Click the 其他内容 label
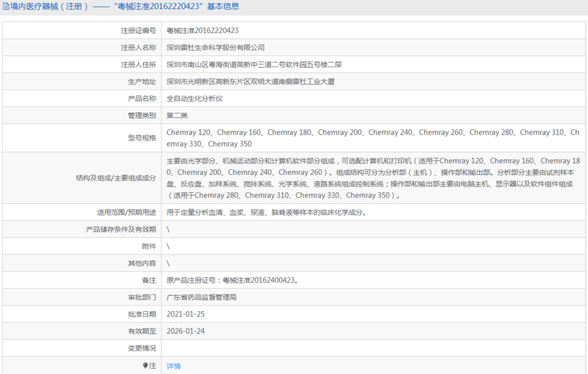The width and height of the screenshot is (588, 374). [142, 263]
